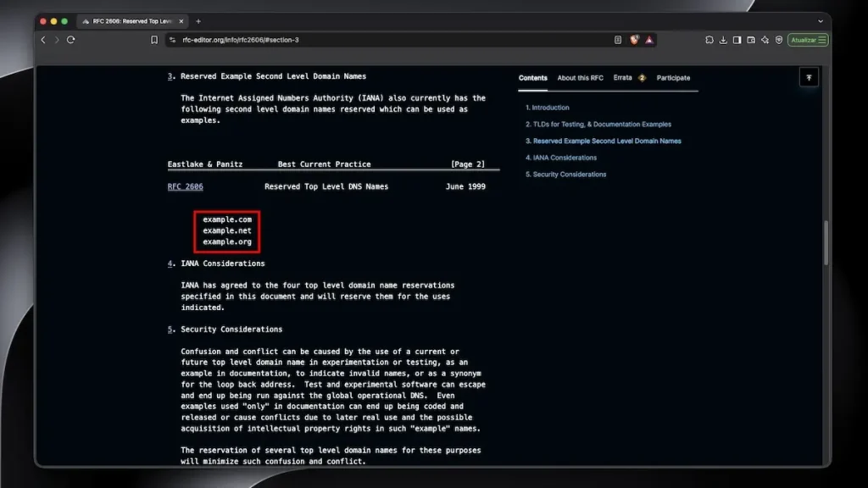
Task: Click the example.org text
Action: click(227, 241)
